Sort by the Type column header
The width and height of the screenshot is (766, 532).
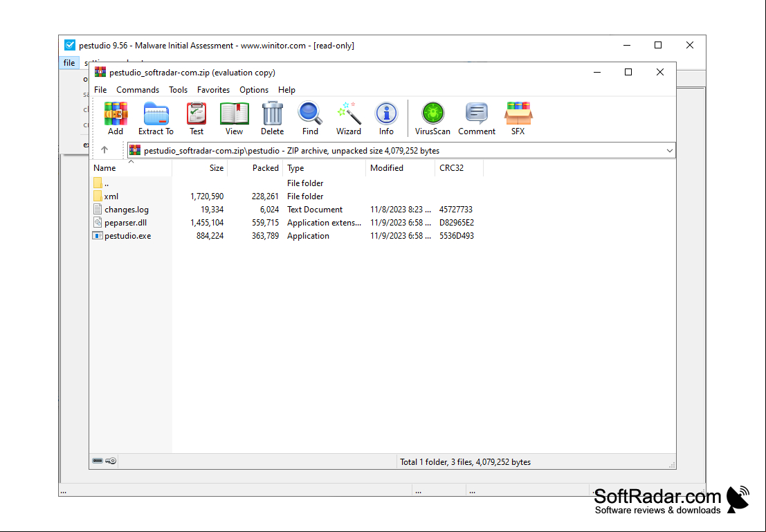click(325, 168)
